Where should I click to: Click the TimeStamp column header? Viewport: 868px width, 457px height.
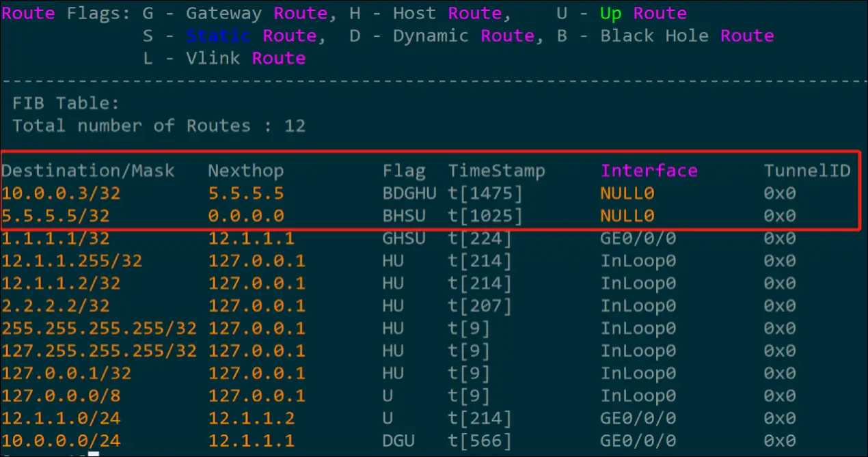click(496, 171)
